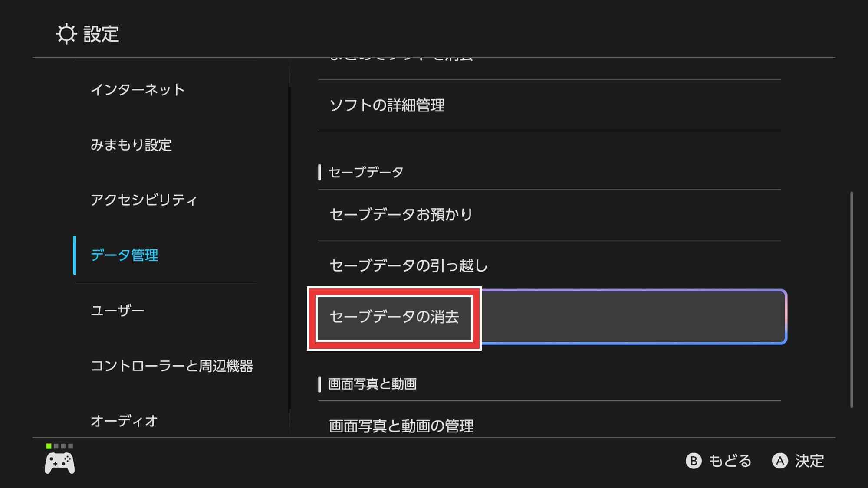Open セーブデータお預かり

point(401,214)
